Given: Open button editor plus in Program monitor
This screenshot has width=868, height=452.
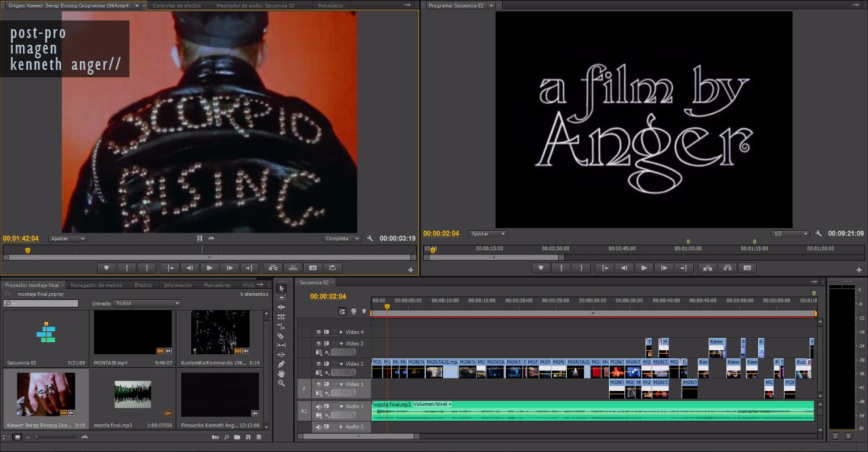Looking at the screenshot, I should click(x=859, y=270).
